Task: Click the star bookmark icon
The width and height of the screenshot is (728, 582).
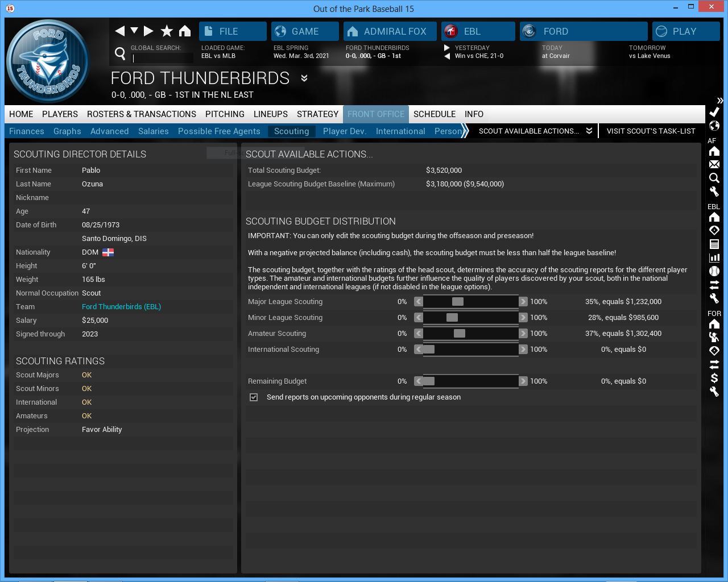Action: 167,31
